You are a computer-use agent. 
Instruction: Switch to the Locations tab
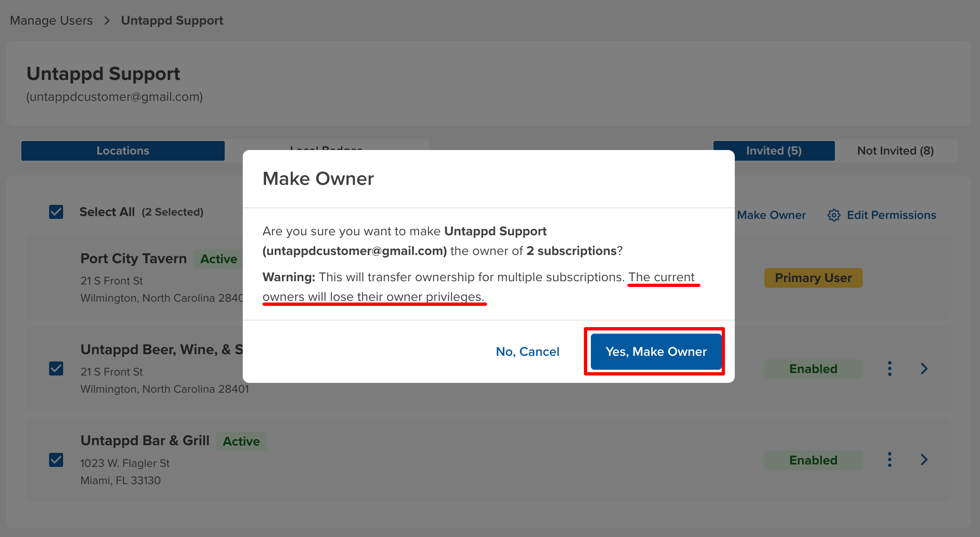(123, 151)
